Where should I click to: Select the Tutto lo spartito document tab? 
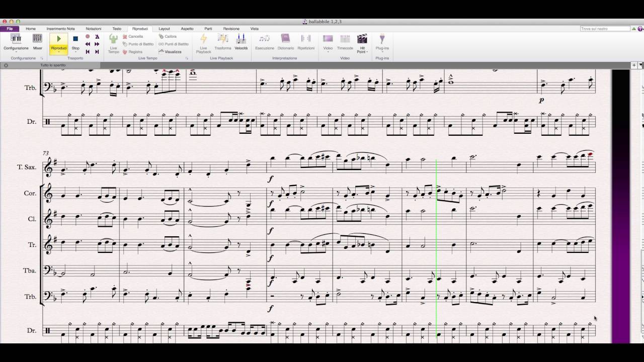click(x=53, y=65)
